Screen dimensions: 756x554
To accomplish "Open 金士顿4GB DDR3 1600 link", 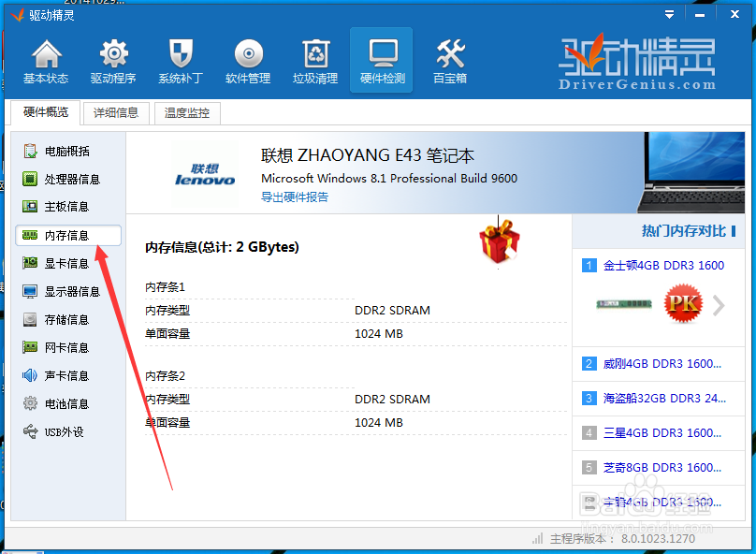I will coord(663,265).
